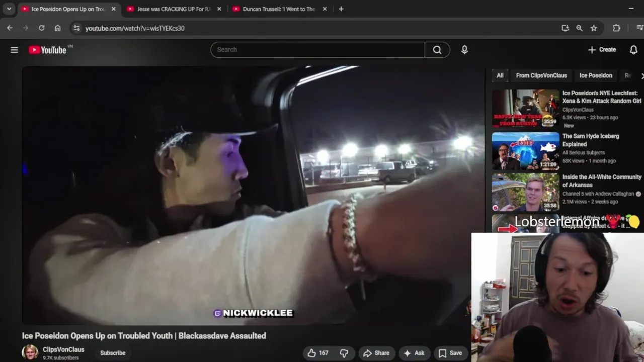Open the browser zoom magnifier icon

(580, 28)
